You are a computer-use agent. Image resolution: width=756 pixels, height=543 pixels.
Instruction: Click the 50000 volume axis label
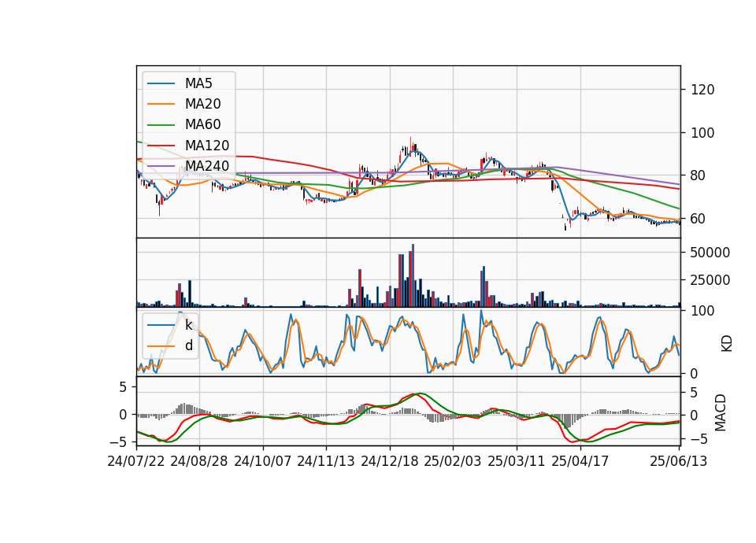click(710, 253)
